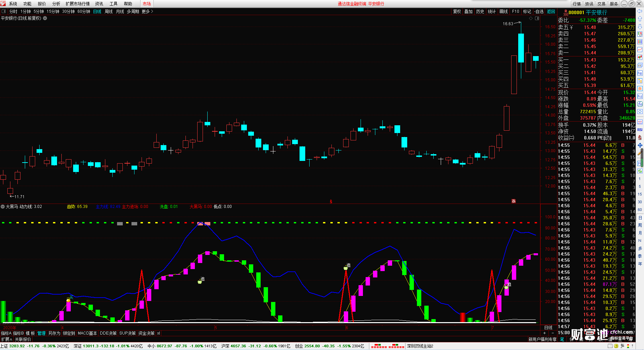
Task: Click the orange 自 icon in right sidebar
Action: click(640, 89)
